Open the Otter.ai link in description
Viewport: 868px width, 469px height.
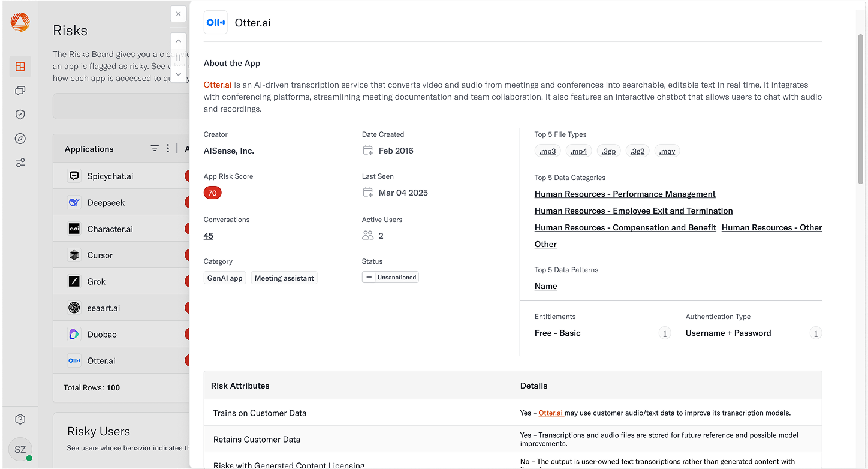pos(218,85)
